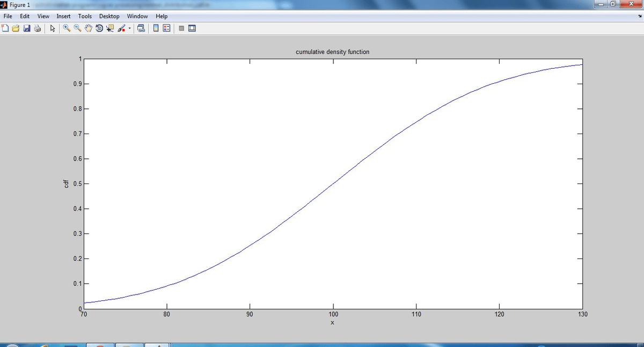
Task: Enable Rotate 3D mode
Action: (x=99, y=28)
